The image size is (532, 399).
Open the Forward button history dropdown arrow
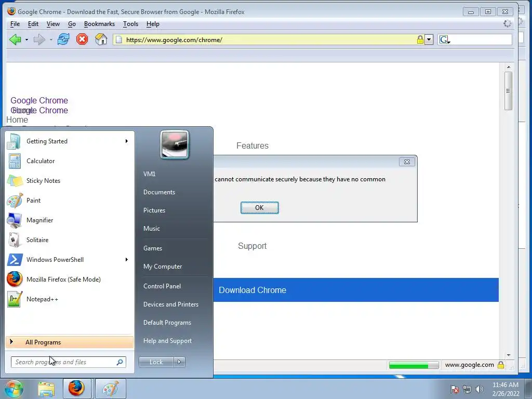pyautogui.click(x=51, y=39)
